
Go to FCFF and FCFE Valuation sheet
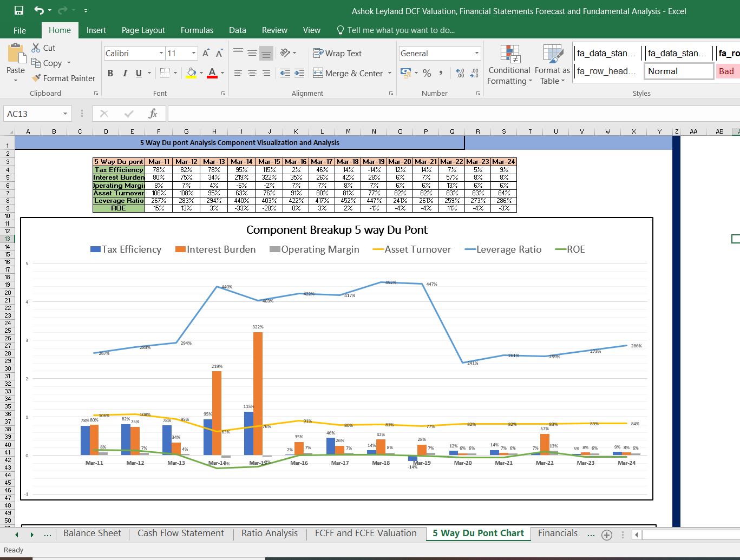[x=366, y=533]
